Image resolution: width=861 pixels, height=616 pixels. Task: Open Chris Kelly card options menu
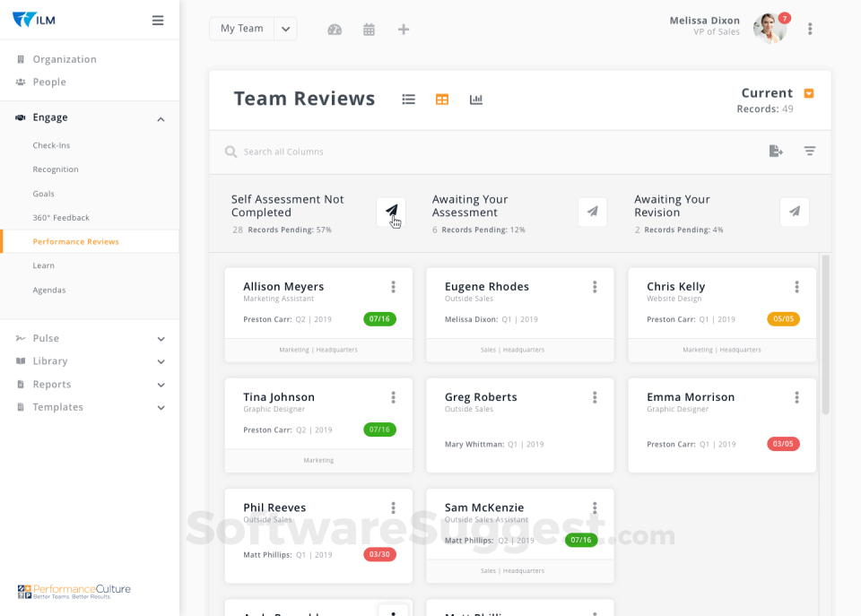(x=796, y=287)
